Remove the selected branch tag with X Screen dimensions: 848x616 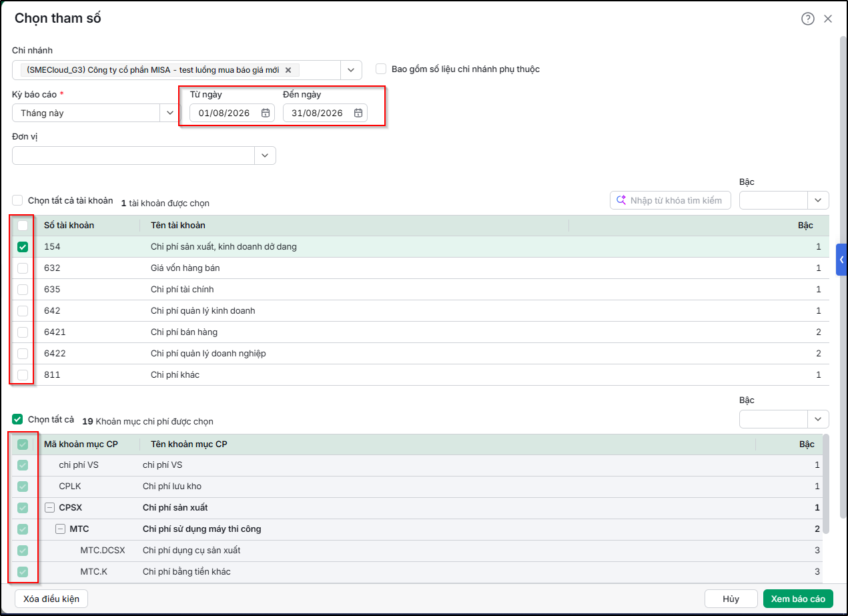click(288, 70)
